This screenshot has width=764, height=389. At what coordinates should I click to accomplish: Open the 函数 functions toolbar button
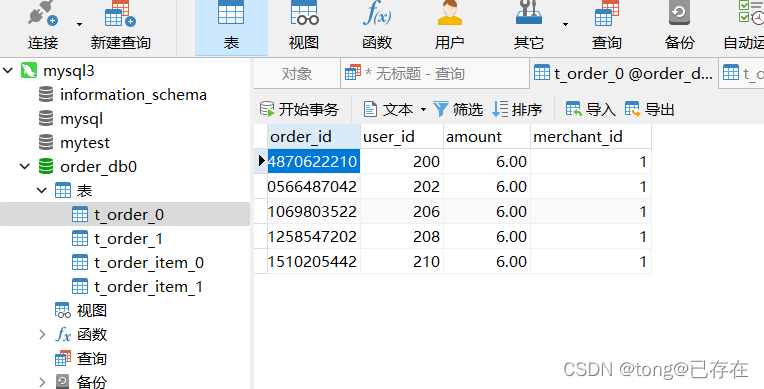(x=377, y=26)
